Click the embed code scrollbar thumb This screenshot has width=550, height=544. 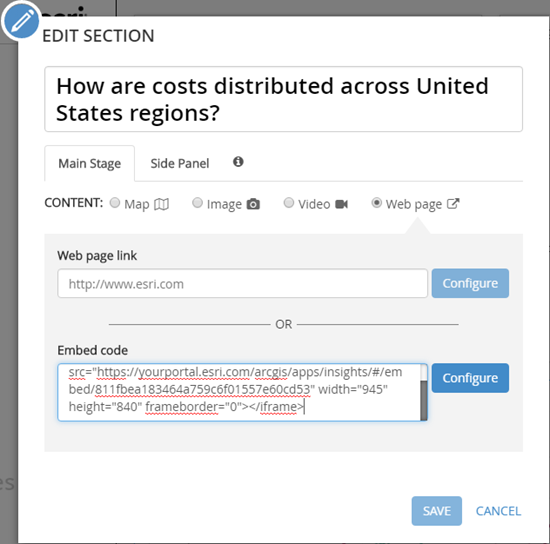[x=424, y=400]
